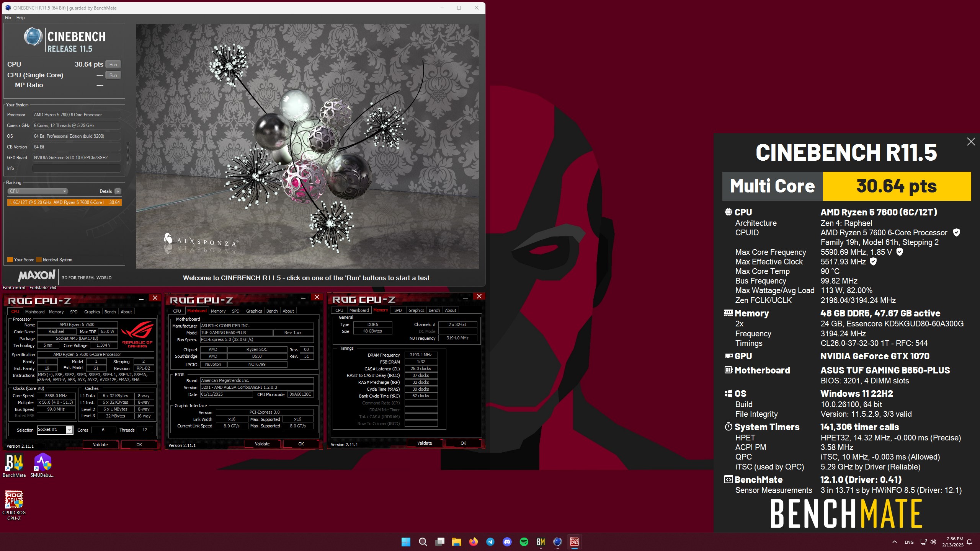Open the File menu in Cinebench
Image resolution: width=980 pixels, height=551 pixels.
8,18
